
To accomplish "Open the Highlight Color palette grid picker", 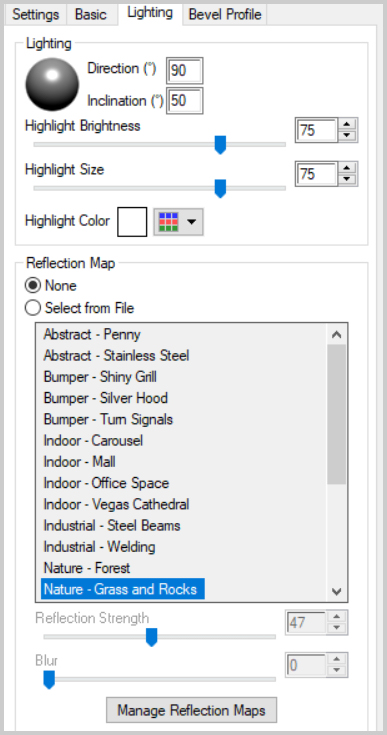I will click(168, 222).
